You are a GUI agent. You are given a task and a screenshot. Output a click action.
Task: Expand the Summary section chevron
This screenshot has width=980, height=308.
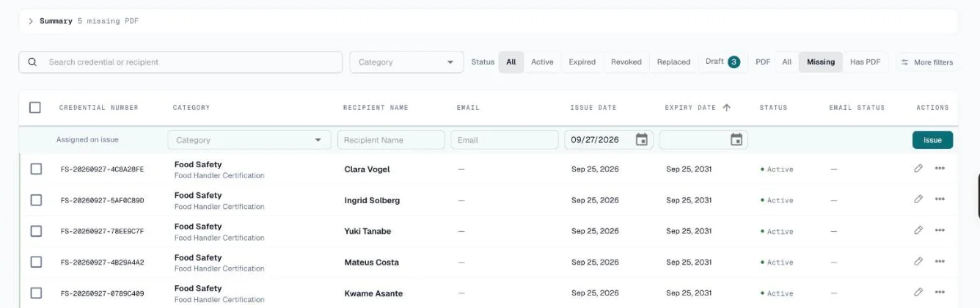click(x=31, y=21)
